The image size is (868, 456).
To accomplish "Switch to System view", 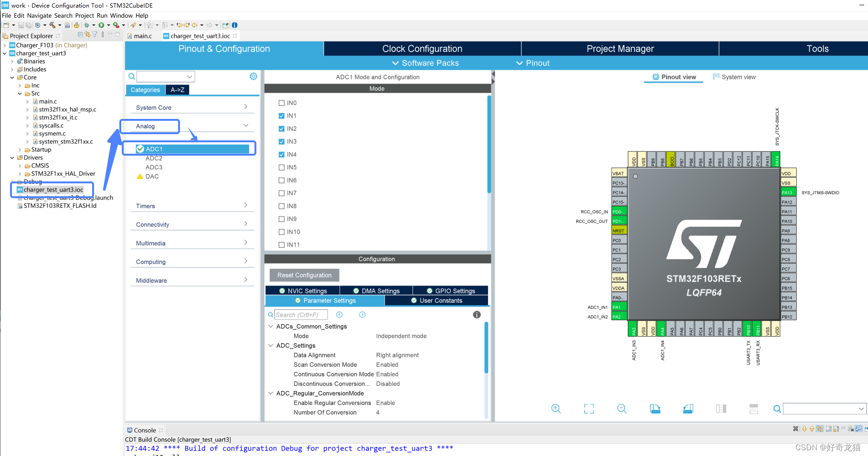I will 738,77.
